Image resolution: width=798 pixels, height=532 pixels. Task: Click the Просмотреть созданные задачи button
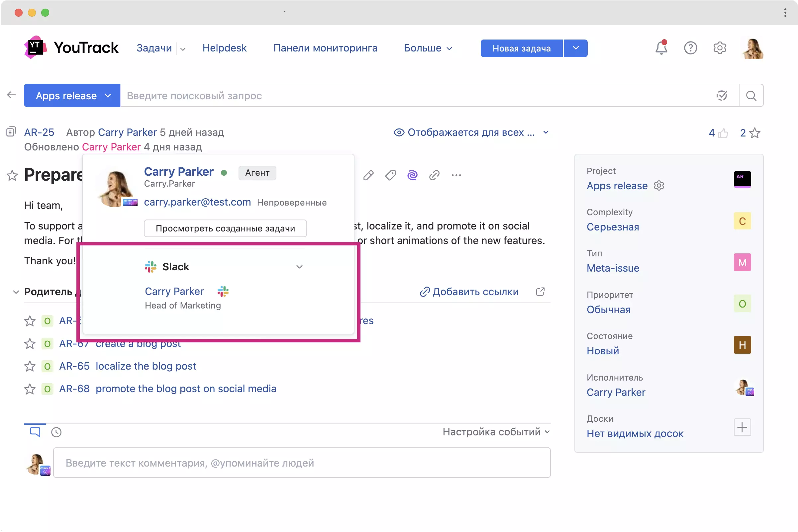point(225,228)
